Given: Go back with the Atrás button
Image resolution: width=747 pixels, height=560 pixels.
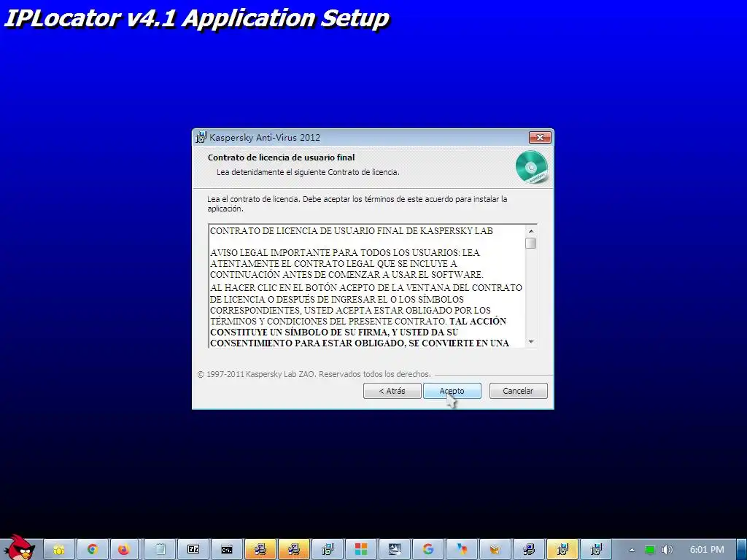Looking at the screenshot, I should pyautogui.click(x=392, y=391).
